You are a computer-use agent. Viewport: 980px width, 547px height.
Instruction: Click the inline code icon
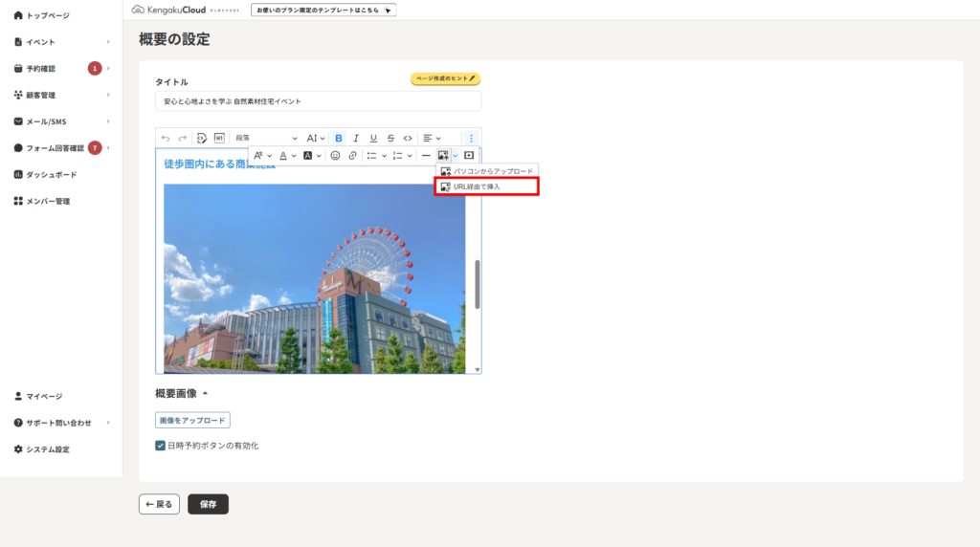coord(408,139)
